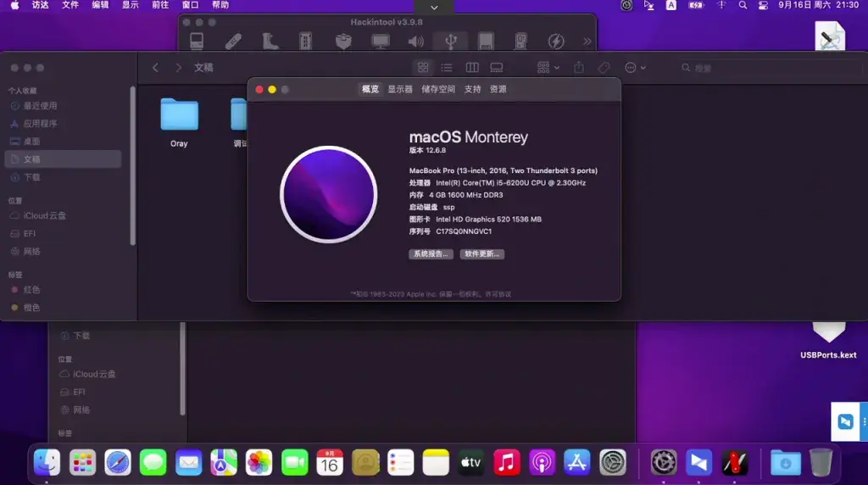Open the Hackintool System info icon

point(197,41)
